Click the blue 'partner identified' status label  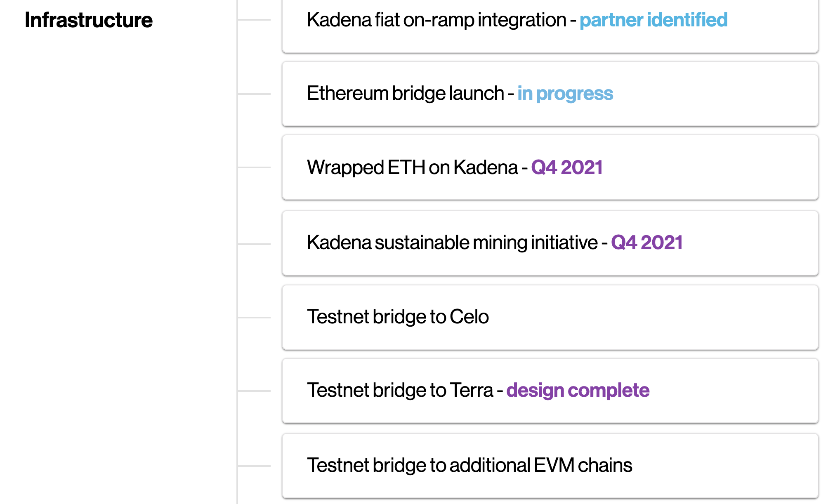pyautogui.click(x=653, y=20)
